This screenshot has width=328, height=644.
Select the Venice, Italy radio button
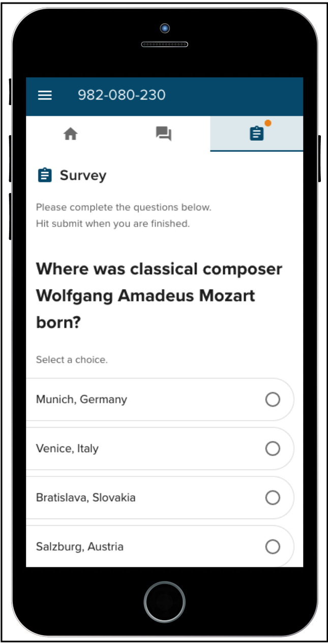pyautogui.click(x=273, y=448)
